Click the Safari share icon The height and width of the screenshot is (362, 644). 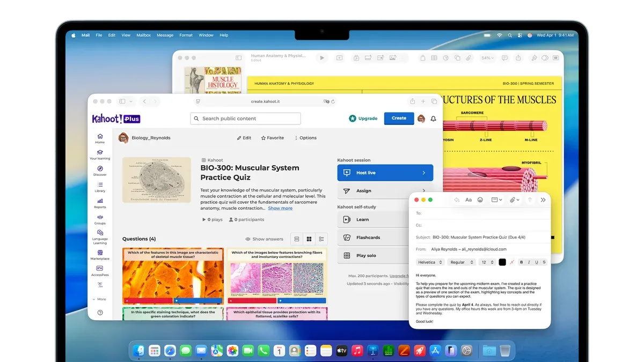click(412, 101)
